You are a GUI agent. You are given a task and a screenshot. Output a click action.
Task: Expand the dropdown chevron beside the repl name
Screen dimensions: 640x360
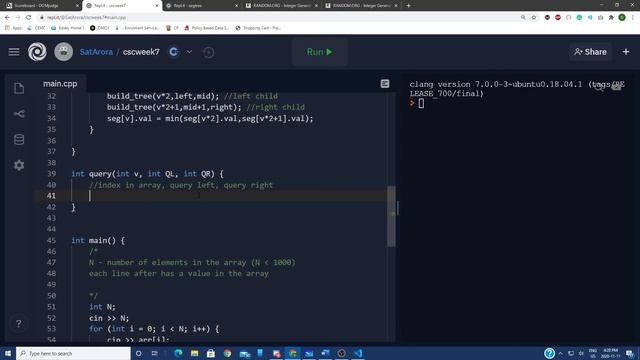(x=189, y=52)
